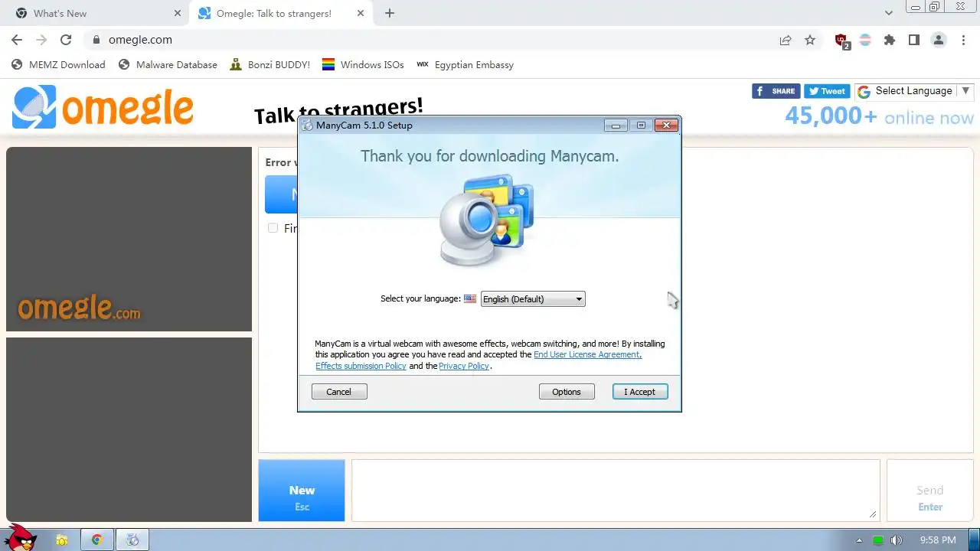Cancel the ManyCam installation

click(x=339, y=392)
